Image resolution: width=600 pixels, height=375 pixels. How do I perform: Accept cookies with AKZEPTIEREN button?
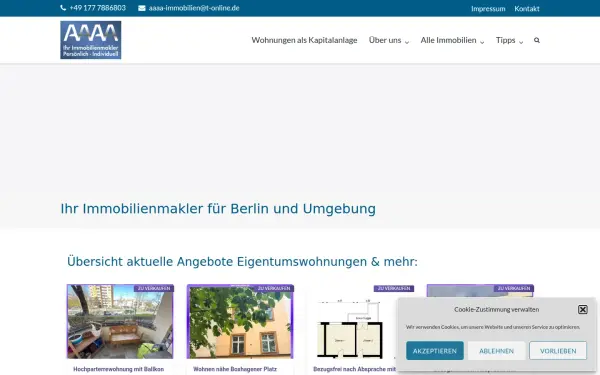tap(435, 351)
